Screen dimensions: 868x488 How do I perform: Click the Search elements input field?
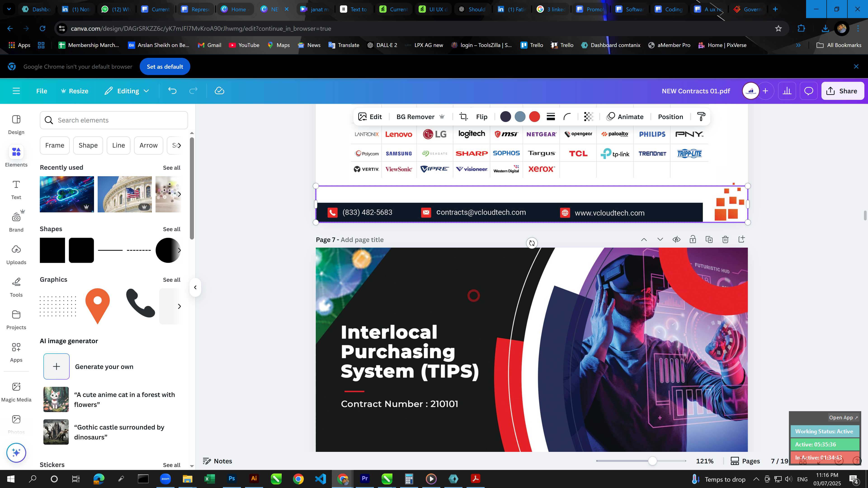pos(113,120)
